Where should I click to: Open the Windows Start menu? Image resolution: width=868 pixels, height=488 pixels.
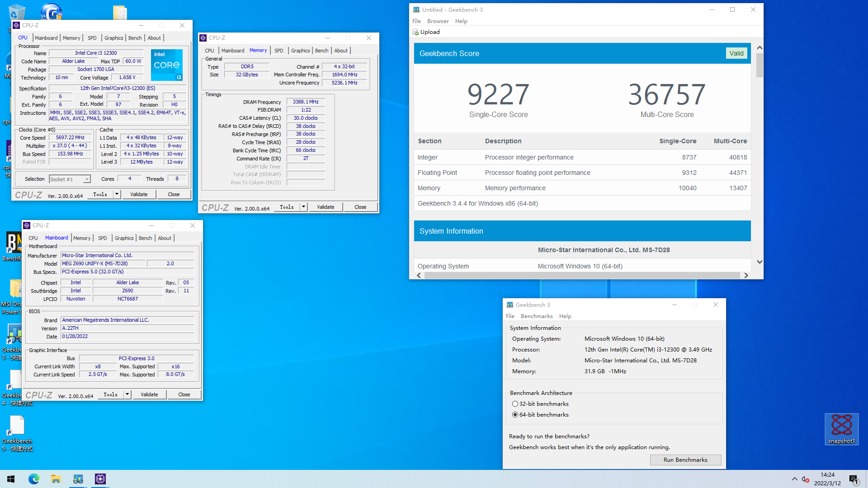point(11,479)
